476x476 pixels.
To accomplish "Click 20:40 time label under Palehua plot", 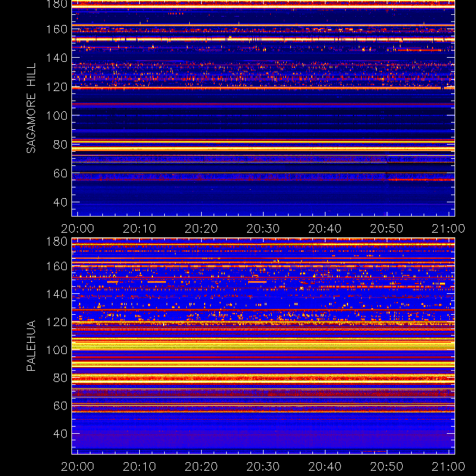I will (x=325, y=466).
